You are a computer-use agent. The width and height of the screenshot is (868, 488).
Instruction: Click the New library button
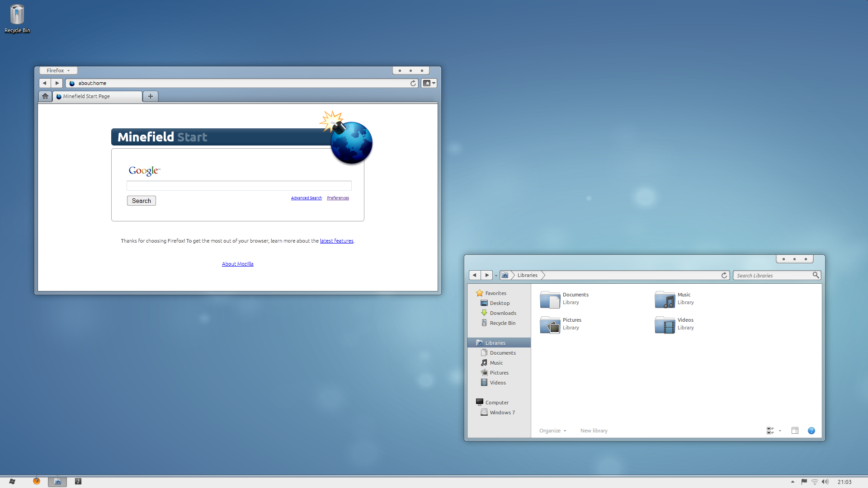(x=594, y=431)
